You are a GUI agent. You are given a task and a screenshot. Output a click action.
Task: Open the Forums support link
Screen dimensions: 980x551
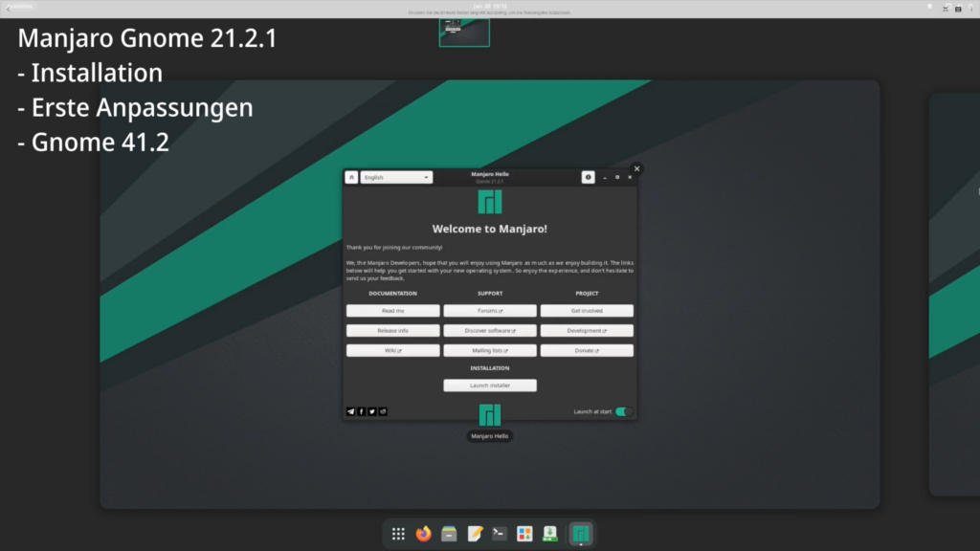pos(490,311)
